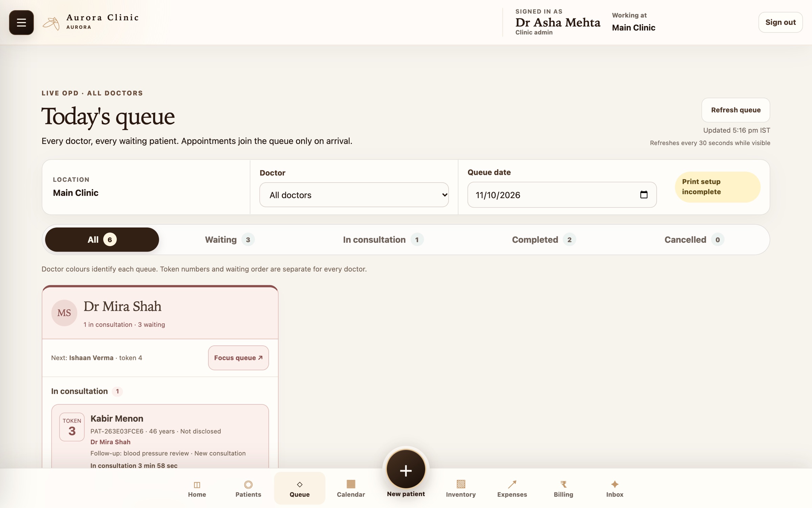This screenshot has width=812, height=508.
Task: Click the Token 3 badge for Kabir Menon
Action: click(x=72, y=427)
